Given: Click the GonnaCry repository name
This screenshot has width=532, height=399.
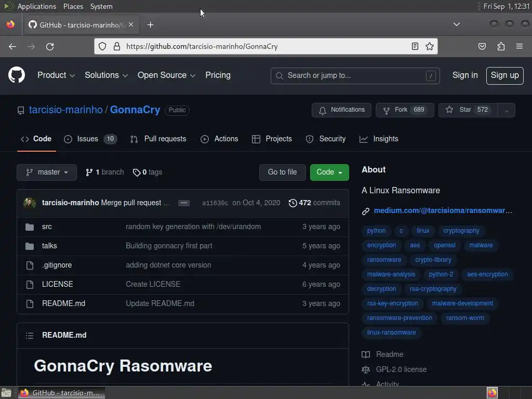Looking at the screenshot, I should [135, 110].
